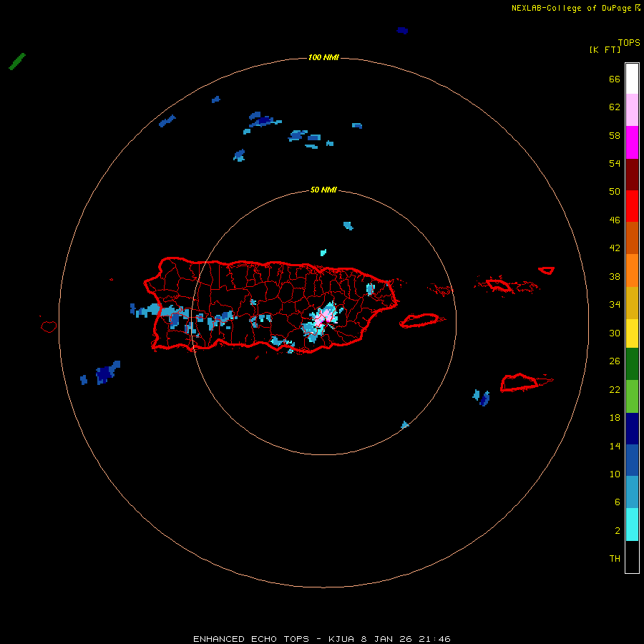
Task: Click the dark green legend swatch
Action: [632, 364]
